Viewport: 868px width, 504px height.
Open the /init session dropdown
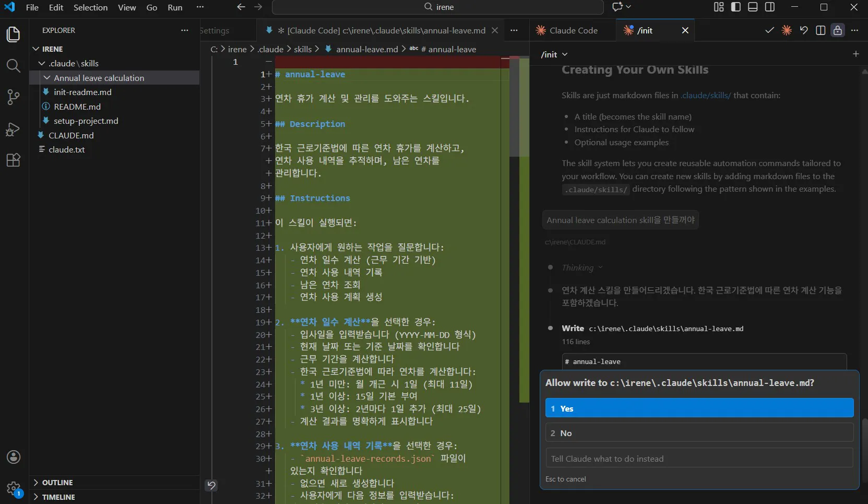pyautogui.click(x=554, y=54)
